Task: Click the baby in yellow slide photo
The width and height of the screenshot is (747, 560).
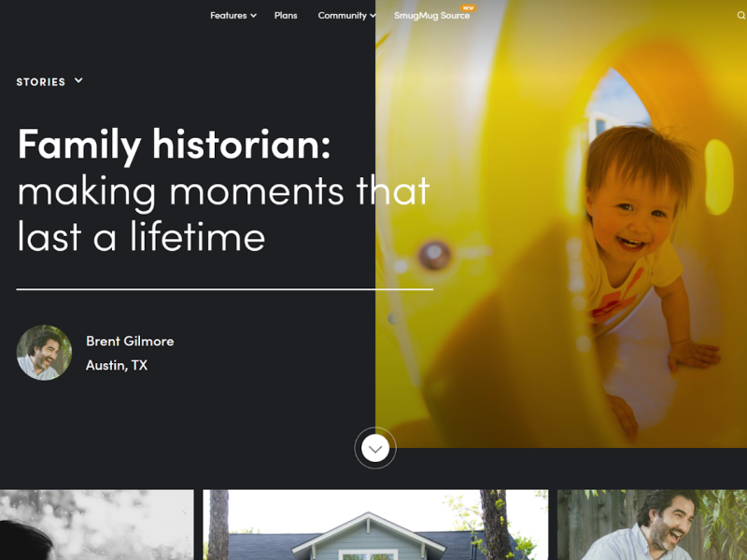Action: (x=561, y=224)
